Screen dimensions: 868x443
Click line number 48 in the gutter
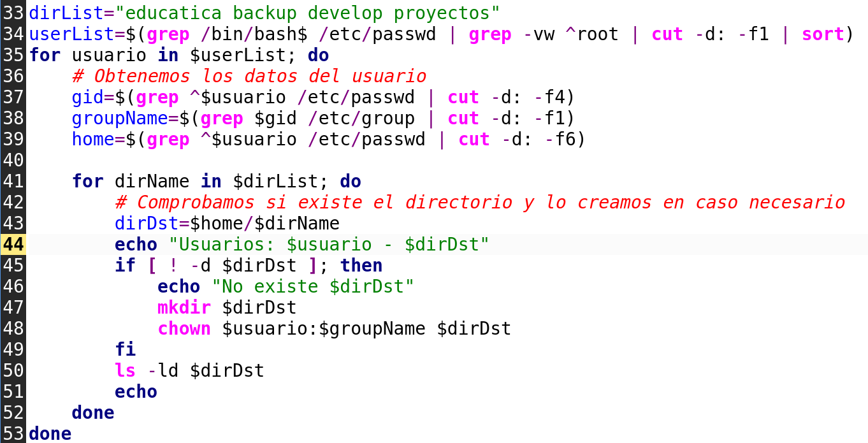(x=13, y=328)
